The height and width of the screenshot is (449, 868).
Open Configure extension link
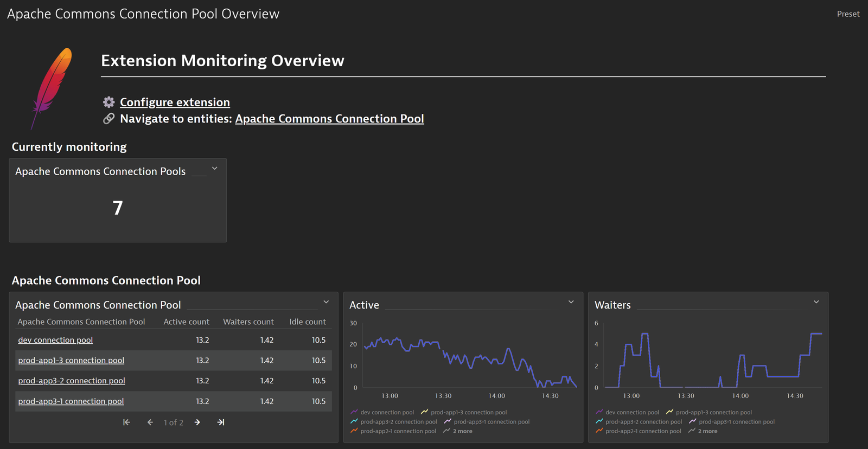175,102
